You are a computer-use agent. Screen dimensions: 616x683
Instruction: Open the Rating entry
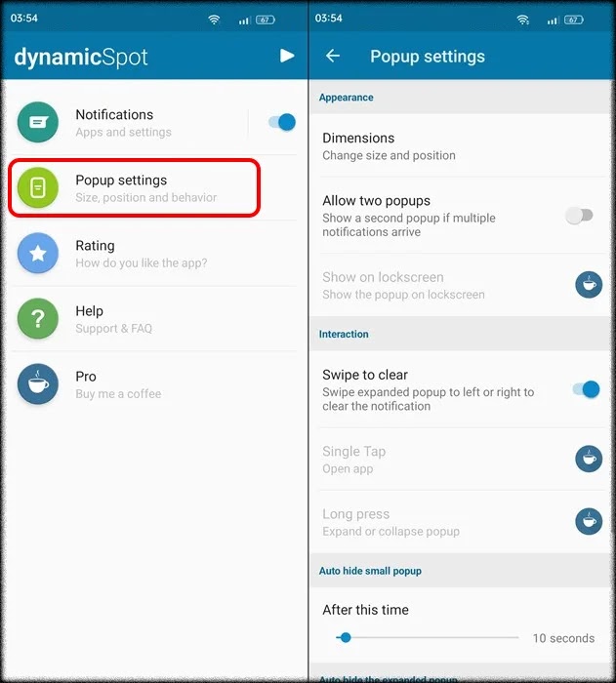click(153, 253)
